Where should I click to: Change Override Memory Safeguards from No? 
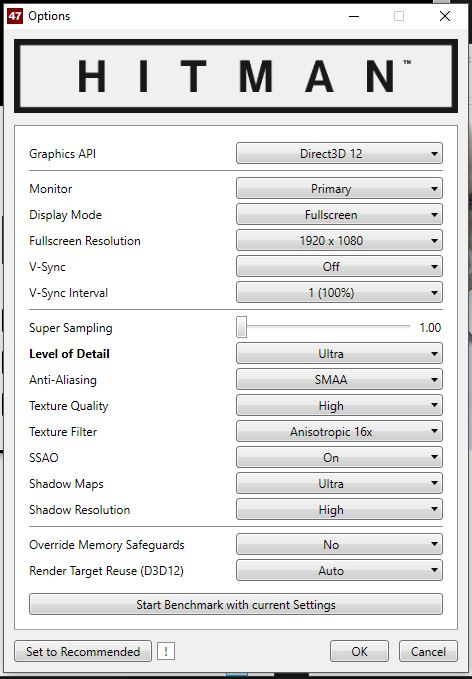(x=339, y=544)
